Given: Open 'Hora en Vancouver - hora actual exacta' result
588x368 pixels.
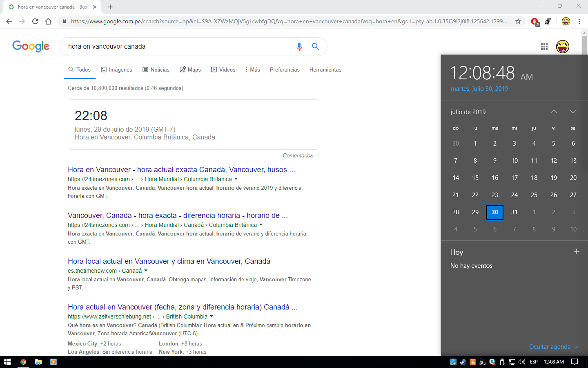Looking at the screenshot, I should pyautogui.click(x=181, y=170).
